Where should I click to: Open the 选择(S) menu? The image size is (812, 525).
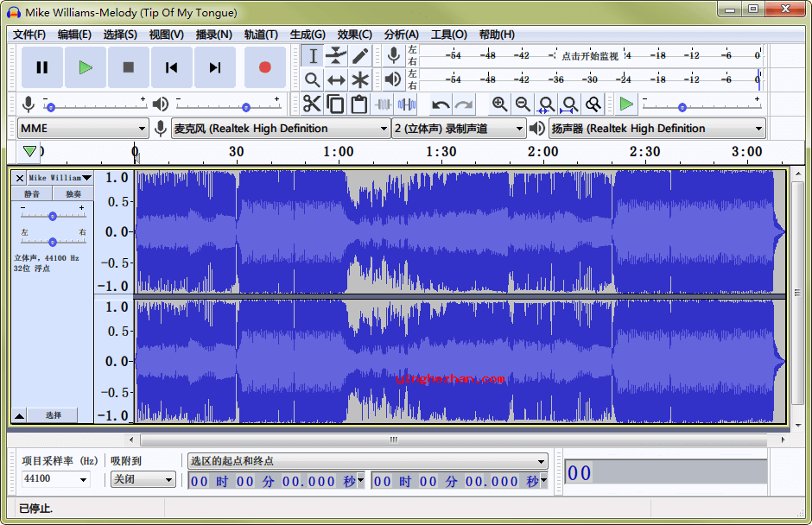click(120, 35)
